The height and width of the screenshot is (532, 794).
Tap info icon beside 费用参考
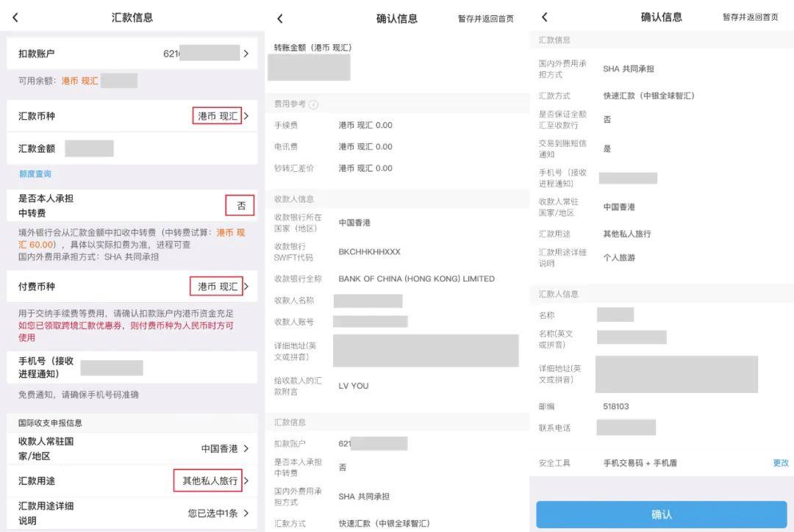click(x=314, y=105)
